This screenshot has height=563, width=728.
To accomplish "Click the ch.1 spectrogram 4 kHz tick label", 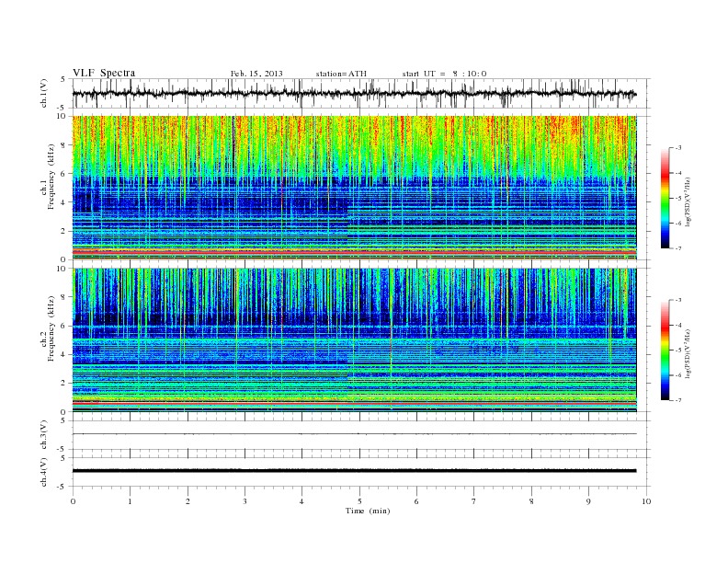I will [63, 202].
